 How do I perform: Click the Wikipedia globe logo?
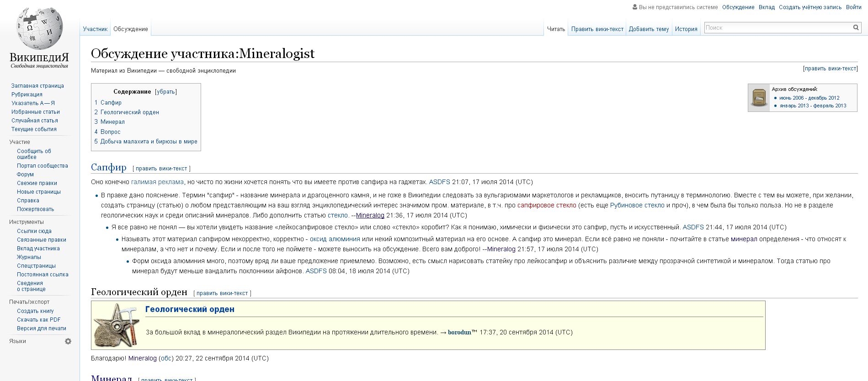tap(39, 29)
